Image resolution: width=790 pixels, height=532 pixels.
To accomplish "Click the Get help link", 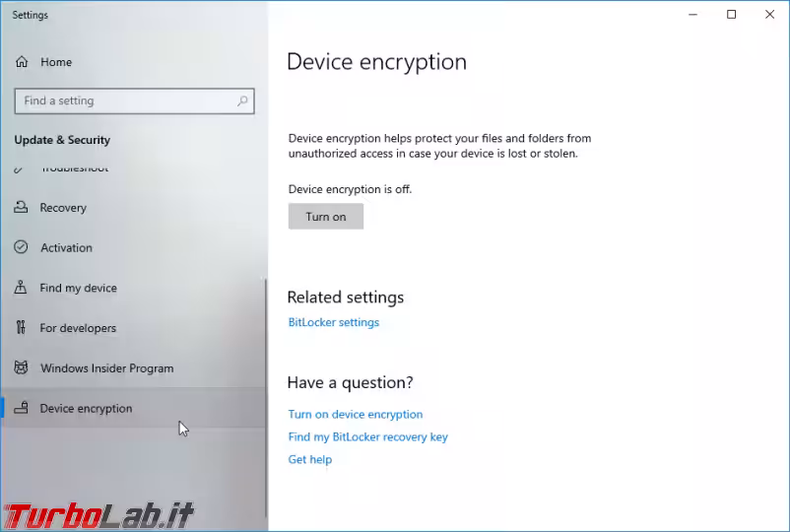I will (310, 459).
